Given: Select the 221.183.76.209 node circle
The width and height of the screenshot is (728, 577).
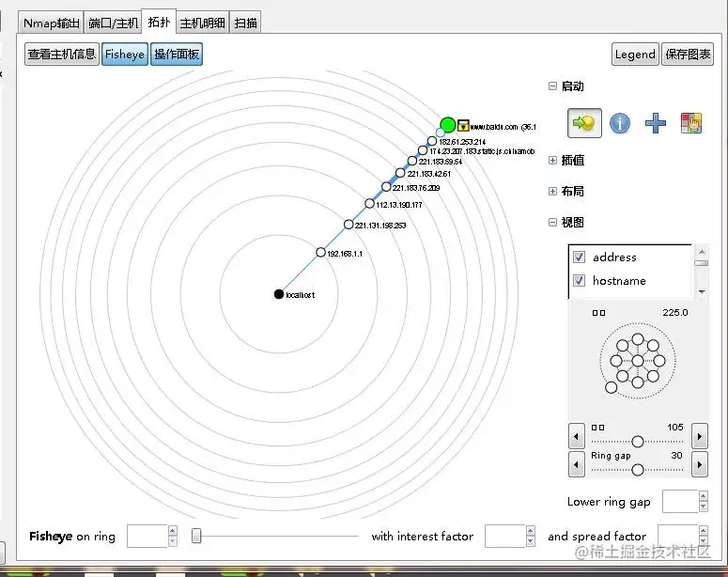Looking at the screenshot, I should [x=386, y=187].
